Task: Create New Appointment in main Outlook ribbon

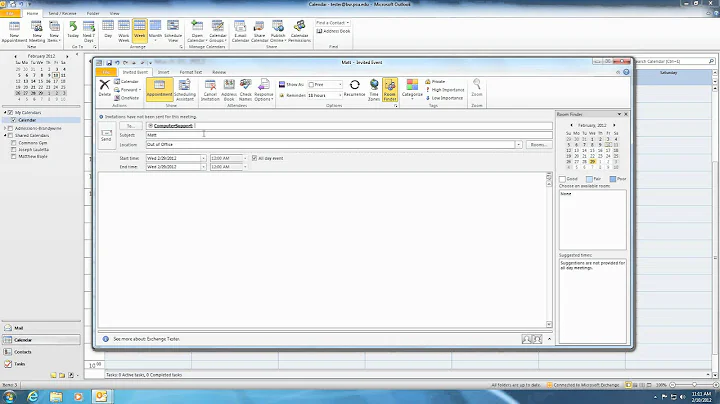Action: [14, 31]
